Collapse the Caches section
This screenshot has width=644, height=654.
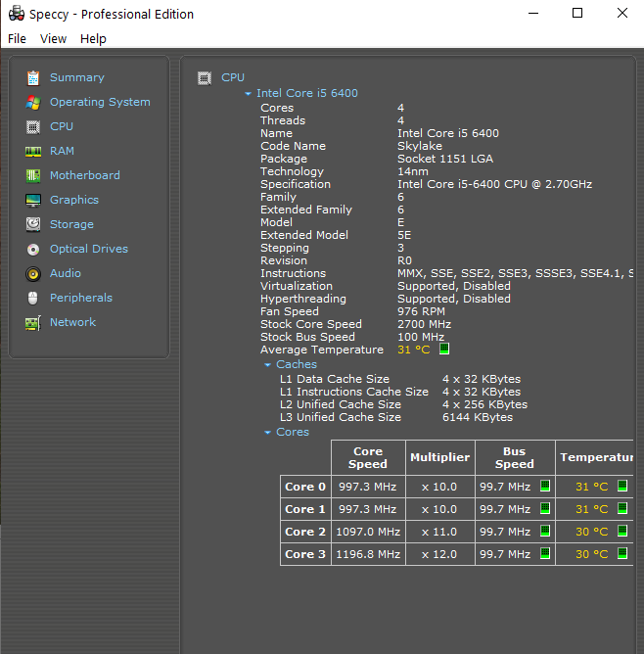click(x=267, y=365)
